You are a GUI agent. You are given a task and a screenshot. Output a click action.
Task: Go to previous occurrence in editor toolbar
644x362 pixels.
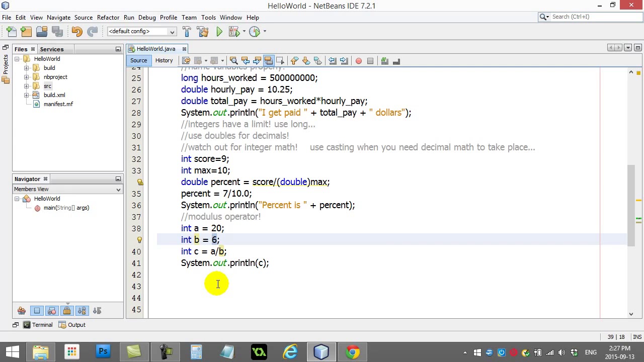click(246, 61)
